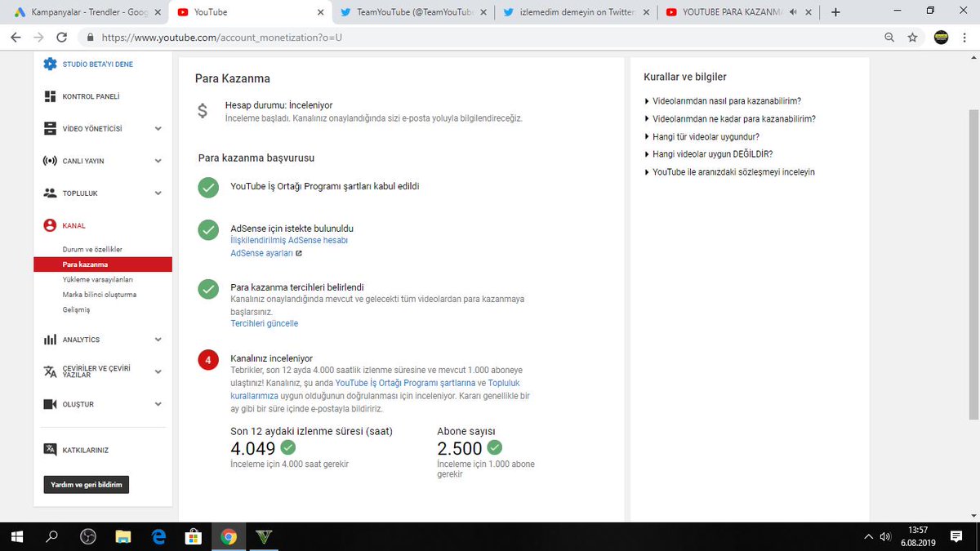Viewport: 980px width, 551px height.
Task: Reload the page with refresh icon
Action: click(x=62, y=38)
